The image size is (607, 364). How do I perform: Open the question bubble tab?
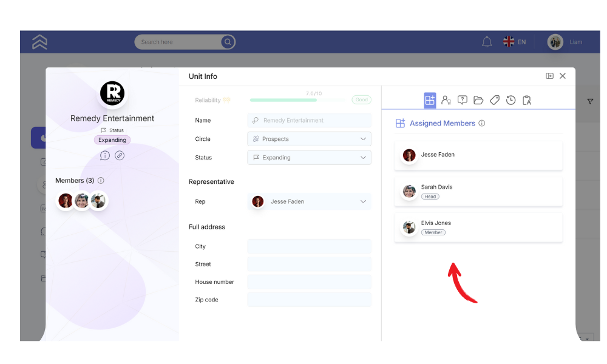462,100
